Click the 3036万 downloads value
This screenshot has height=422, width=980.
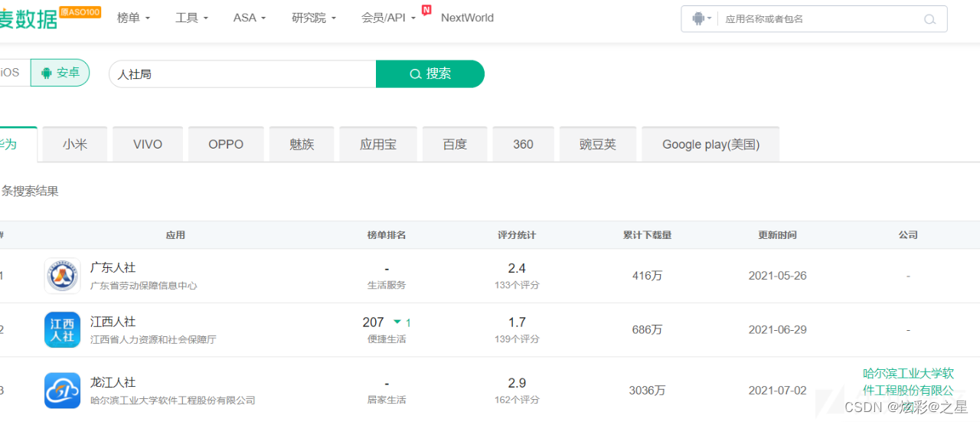(647, 391)
